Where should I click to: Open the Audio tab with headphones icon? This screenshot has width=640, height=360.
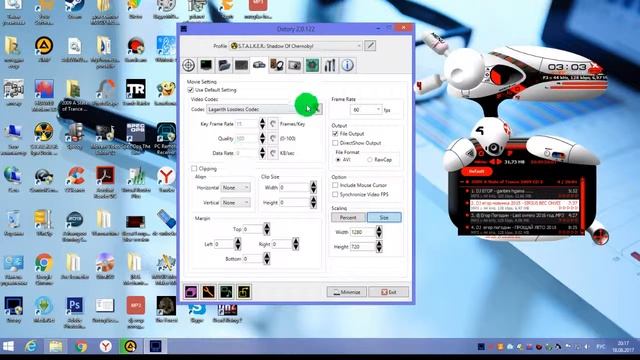(x=277, y=65)
